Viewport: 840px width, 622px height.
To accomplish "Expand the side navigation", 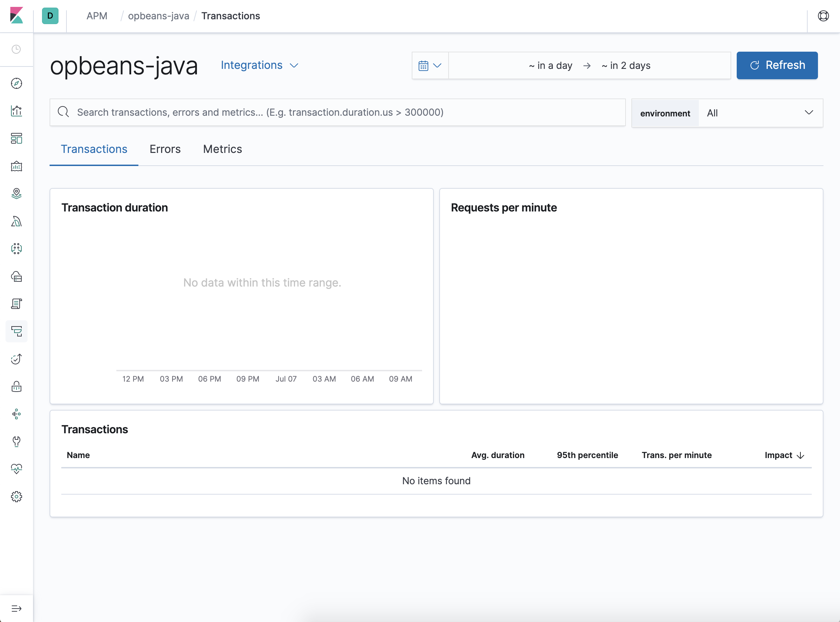I will click(x=17, y=609).
